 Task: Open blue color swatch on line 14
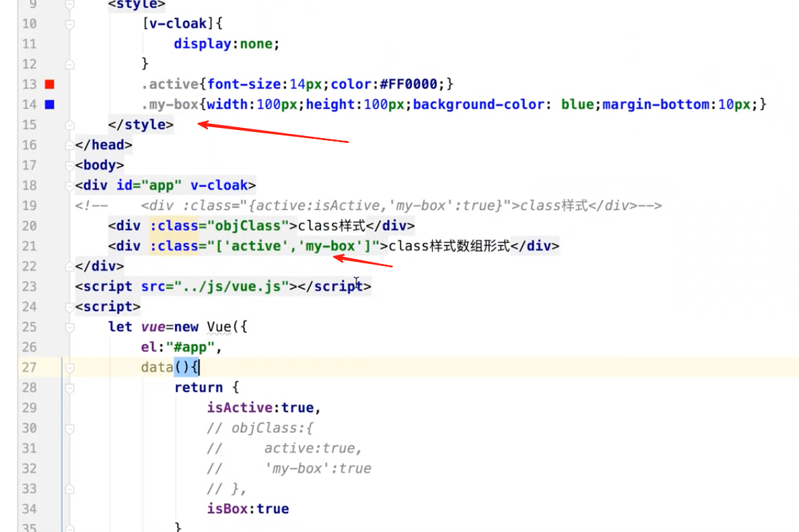coord(49,105)
